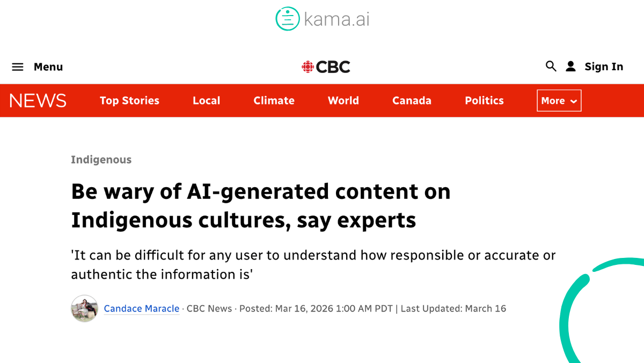
Task: Open the Politics section
Action: pyautogui.click(x=484, y=100)
